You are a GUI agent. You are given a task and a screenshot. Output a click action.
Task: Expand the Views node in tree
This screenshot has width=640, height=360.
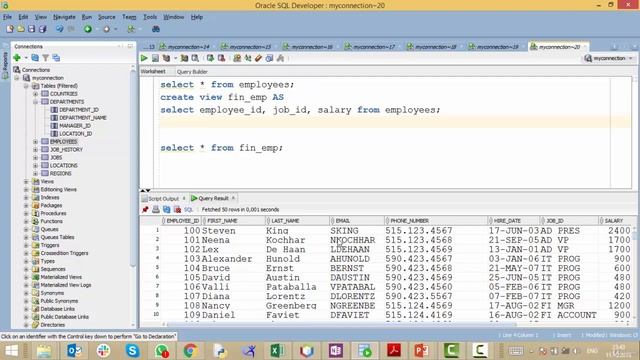click(x=26, y=181)
